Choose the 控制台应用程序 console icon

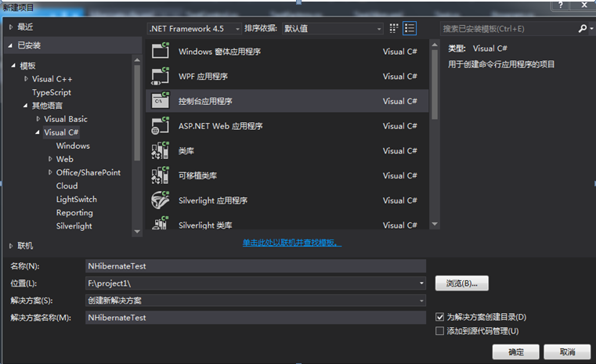(161, 101)
